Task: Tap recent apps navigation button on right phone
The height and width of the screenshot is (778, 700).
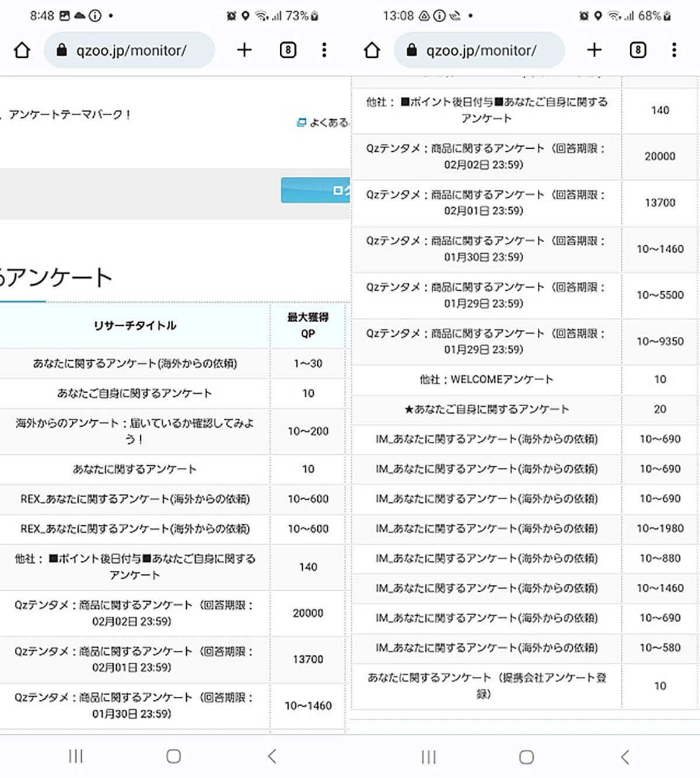Action: click(429, 757)
